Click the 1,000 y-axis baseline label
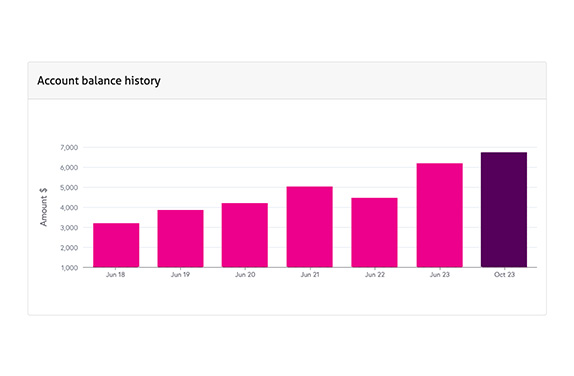 [x=69, y=268]
